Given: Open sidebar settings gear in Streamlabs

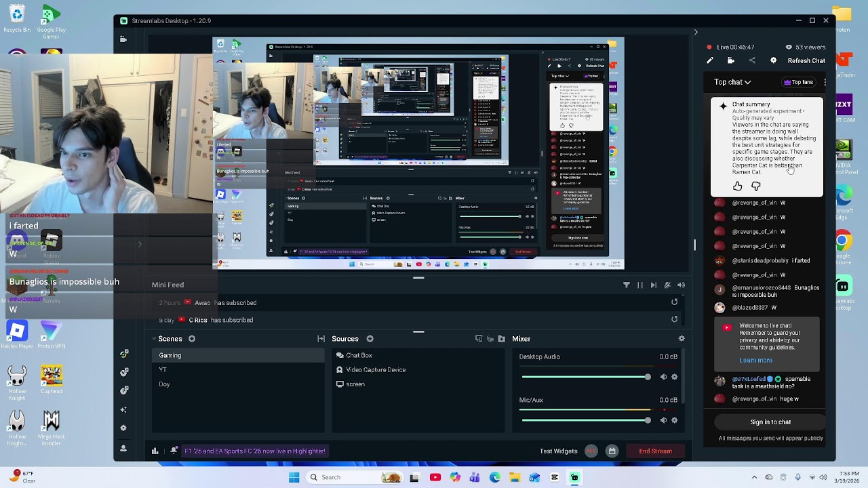Looking at the screenshot, I should 123,428.
